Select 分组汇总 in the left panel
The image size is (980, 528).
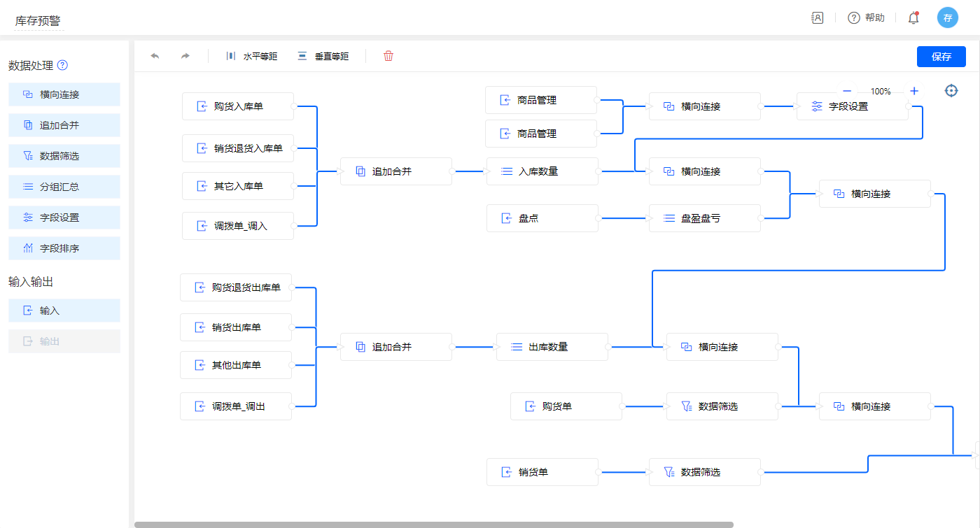(x=64, y=187)
